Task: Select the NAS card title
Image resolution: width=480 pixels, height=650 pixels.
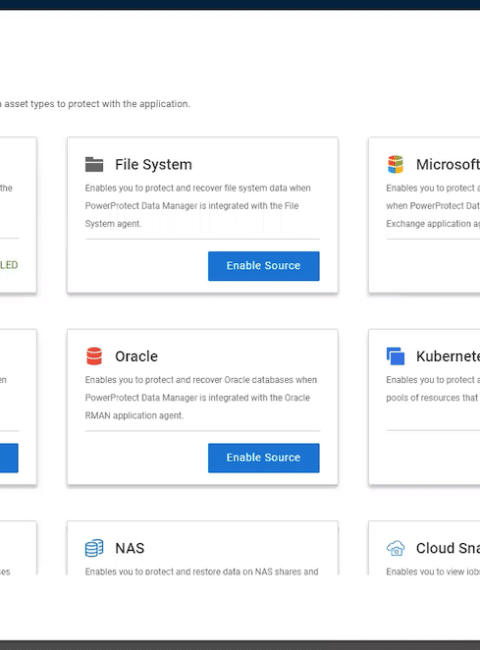Action: (x=130, y=548)
